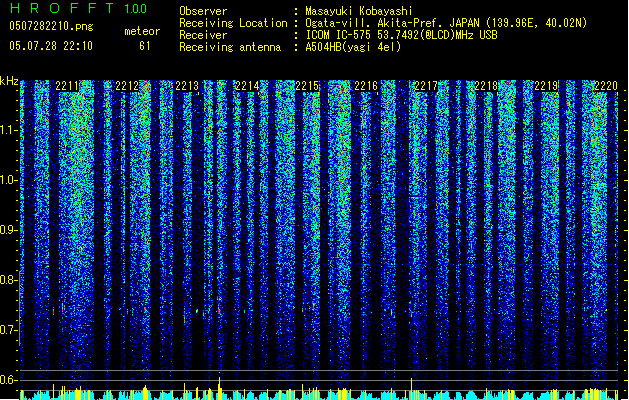Click the 2212 time marker
The height and width of the screenshot is (400, 629).
pyautogui.click(x=127, y=86)
